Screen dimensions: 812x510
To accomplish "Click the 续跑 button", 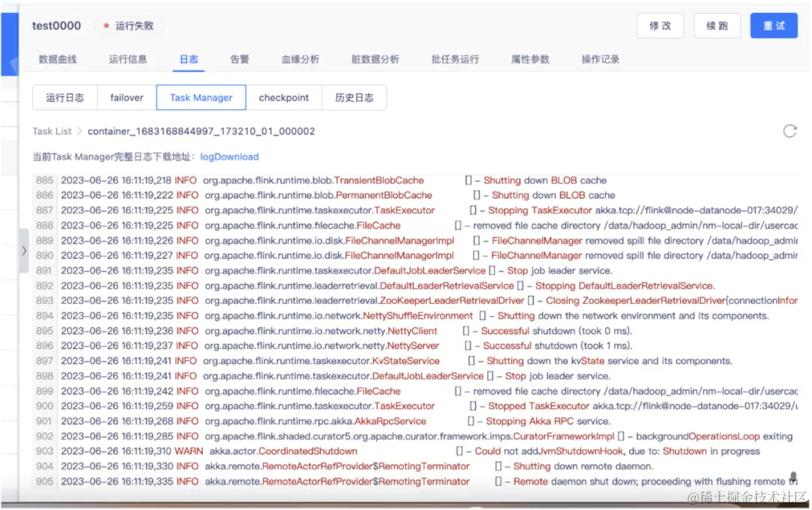I will coord(717,26).
